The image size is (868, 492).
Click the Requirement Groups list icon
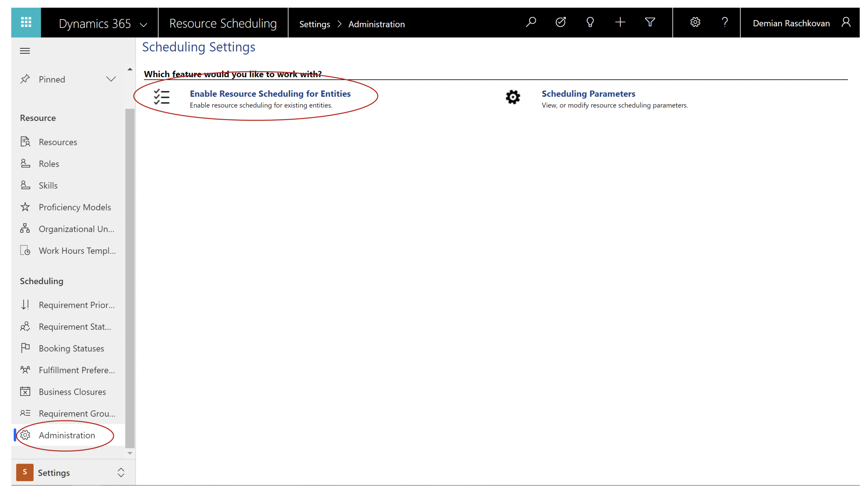pos(25,413)
